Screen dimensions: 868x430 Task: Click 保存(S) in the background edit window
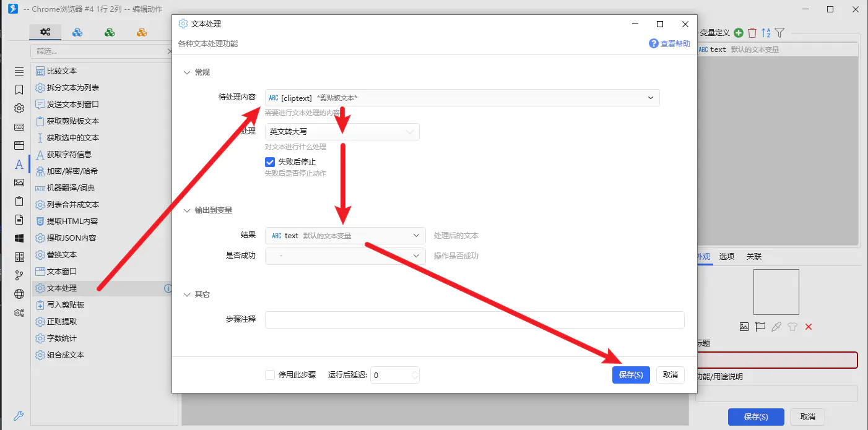pyautogui.click(x=756, y=417)
